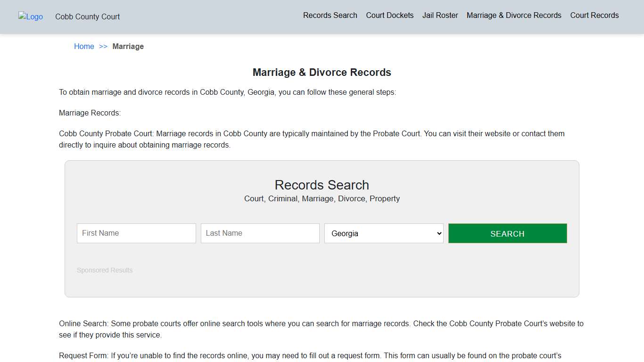Screen dimensions: 644x362
Task: Select the Marriage & Divorce Records page heading
Action: pyautogui.click(x=322, y=72)
